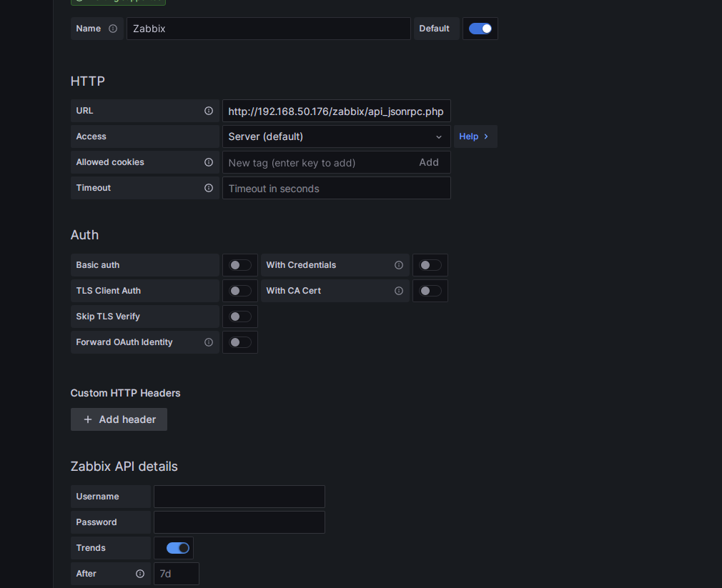
Task: Click the TLS Client Auth label
Action: [x=108, y=291]
